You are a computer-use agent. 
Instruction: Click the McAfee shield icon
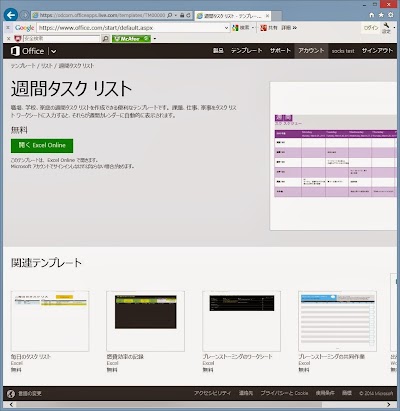[x=18, y=39]
